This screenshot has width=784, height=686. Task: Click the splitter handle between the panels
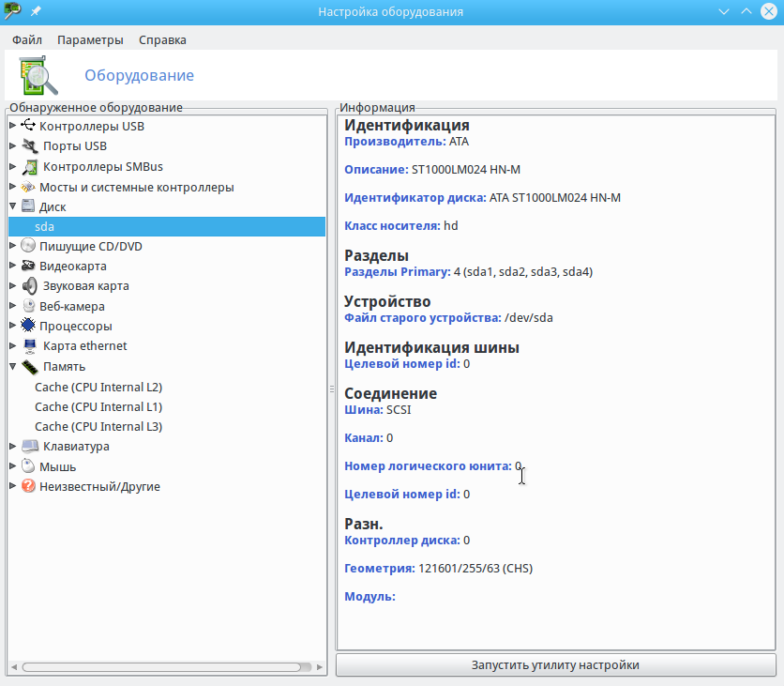(331, 389)
